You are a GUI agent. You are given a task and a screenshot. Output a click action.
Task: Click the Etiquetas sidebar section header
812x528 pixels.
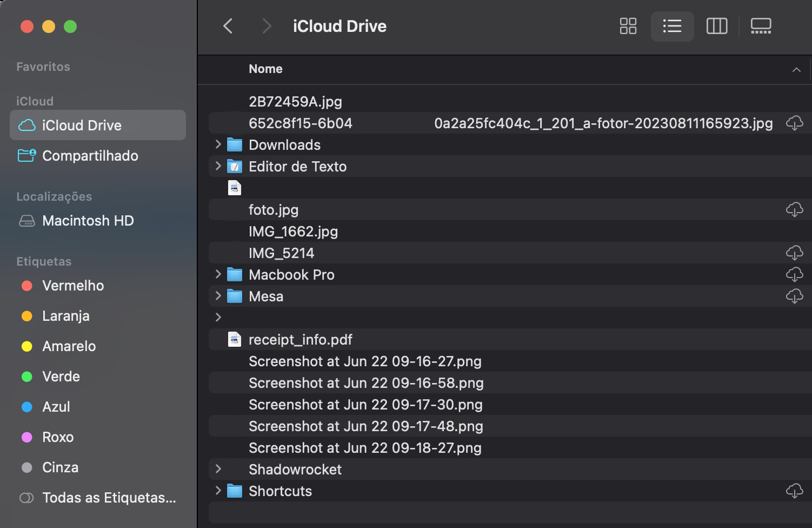[44, 261]
